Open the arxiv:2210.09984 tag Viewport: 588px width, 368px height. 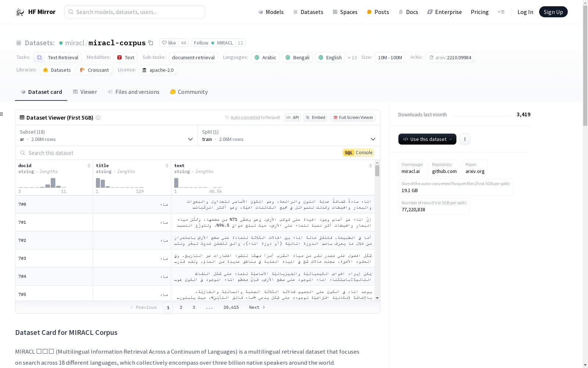point(450,57)
